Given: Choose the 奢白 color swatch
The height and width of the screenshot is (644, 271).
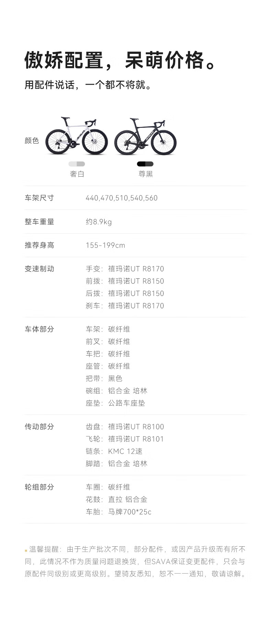Looking at the screenshot, I should click(77, 164).
